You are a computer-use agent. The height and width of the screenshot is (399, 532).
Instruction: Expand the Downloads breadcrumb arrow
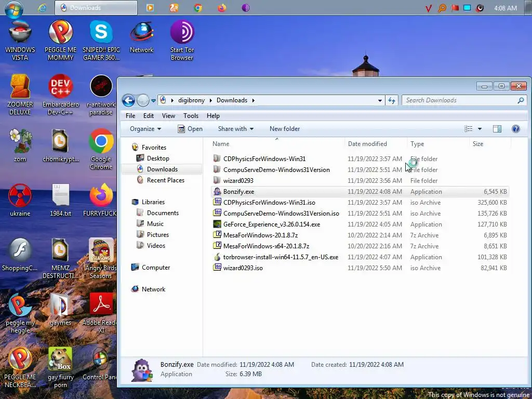[254, 100]
